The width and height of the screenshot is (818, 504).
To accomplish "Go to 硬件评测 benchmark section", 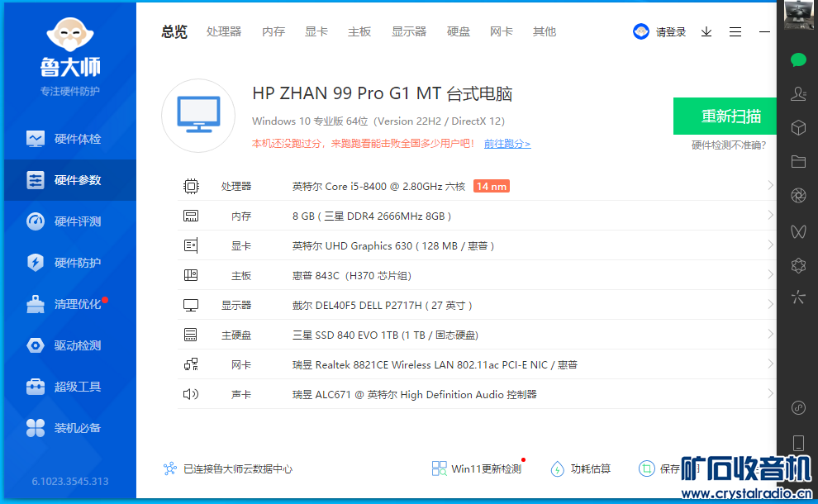I will (70, 221).
